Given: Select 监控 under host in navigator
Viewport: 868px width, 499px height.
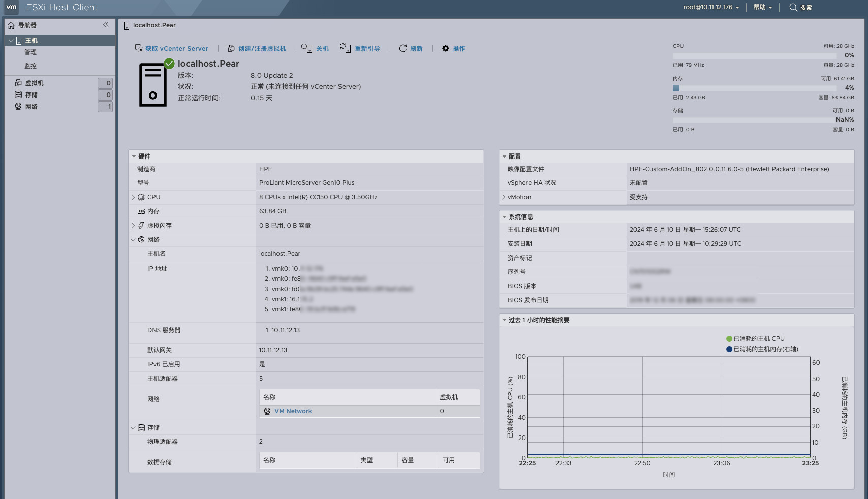Looking at the screenshot, I should point(30,66).
